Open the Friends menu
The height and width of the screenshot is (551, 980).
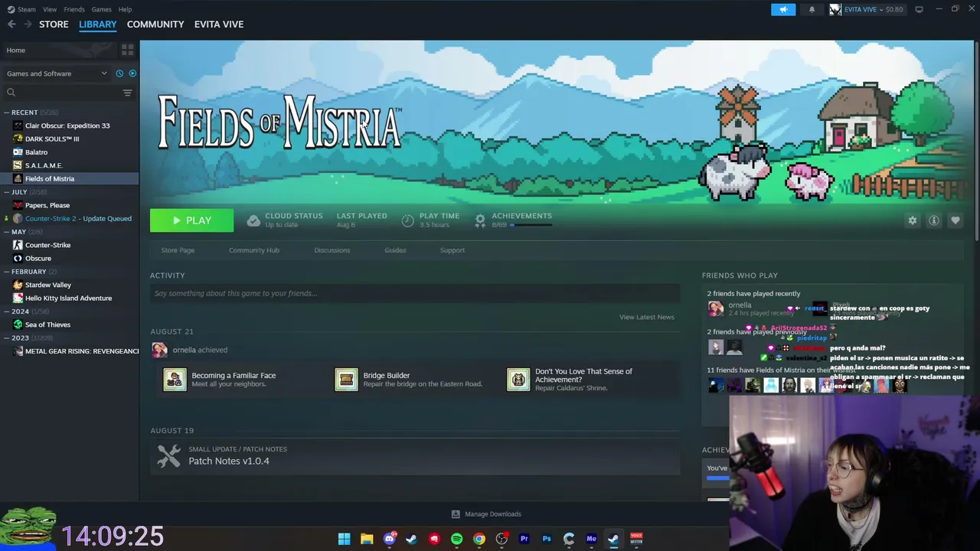tap(74, 9)
